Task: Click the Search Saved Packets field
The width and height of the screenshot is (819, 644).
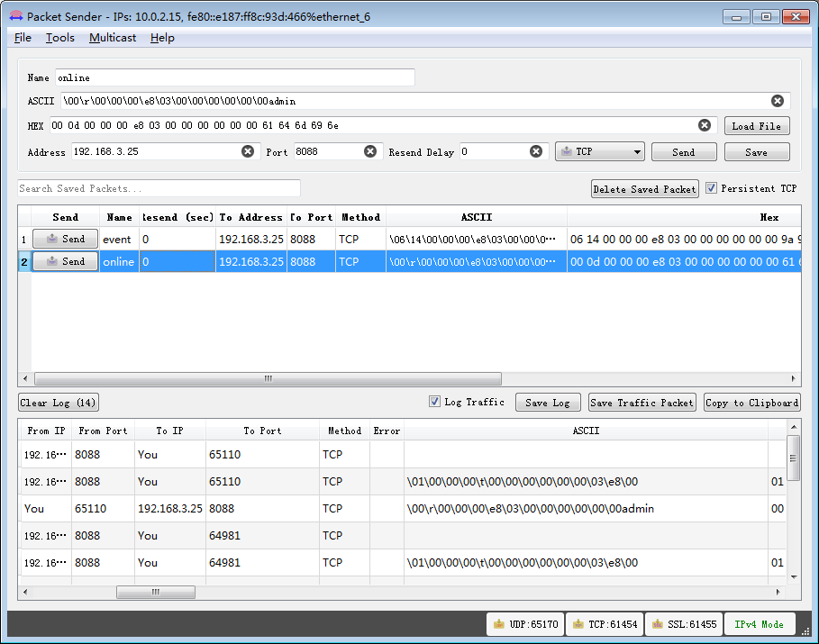Action: click(159, 188)
